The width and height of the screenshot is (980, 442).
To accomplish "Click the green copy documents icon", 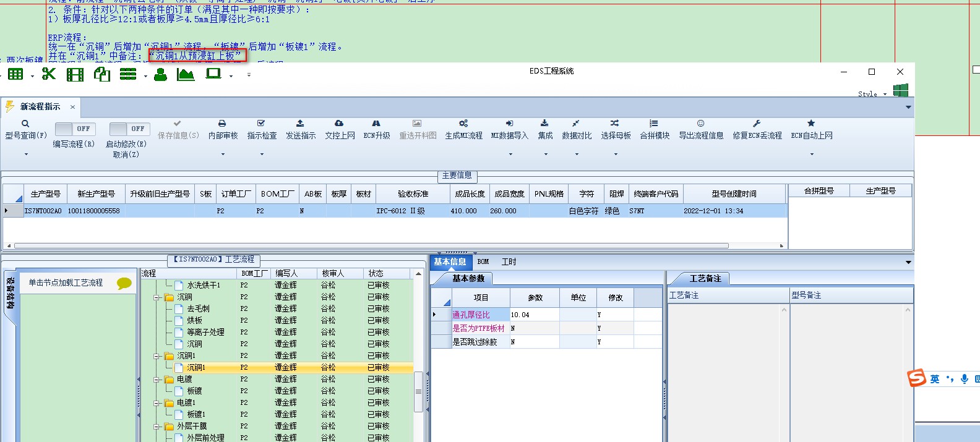I will (x=102, y=75).
